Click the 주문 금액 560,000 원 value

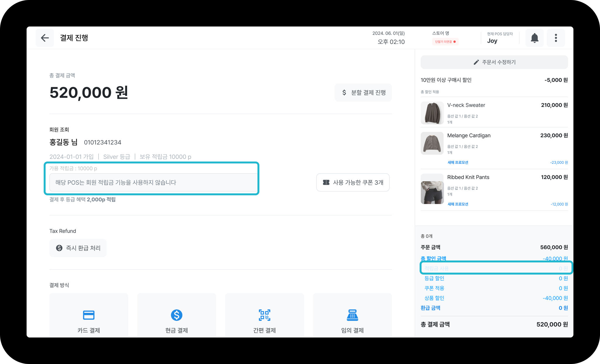pyautogui.click(x=554, y=247)
